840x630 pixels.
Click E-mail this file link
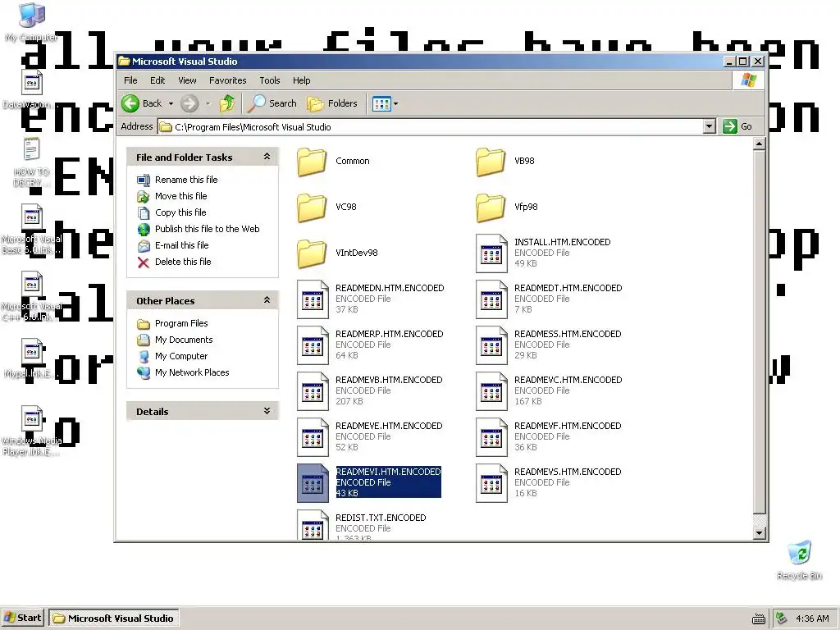[x=181, y=245]
